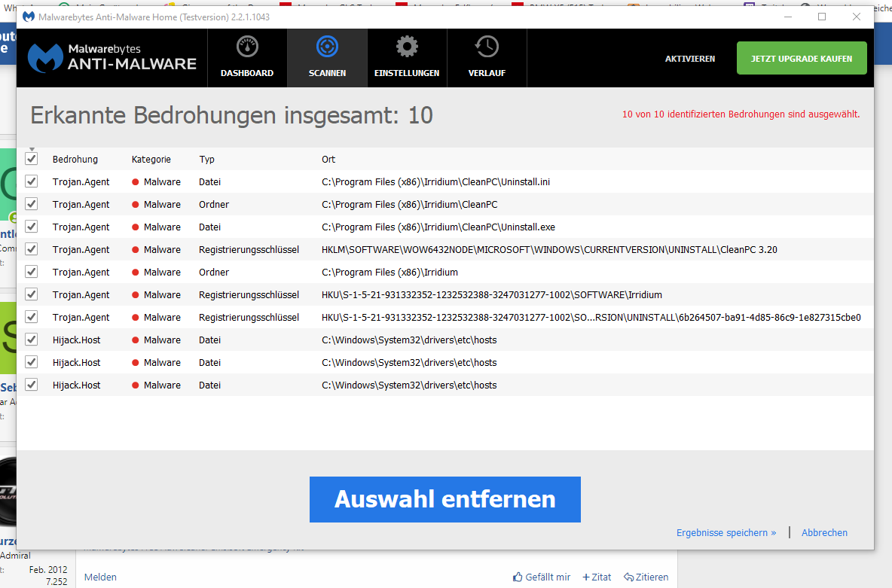Click the Zitat link in browser window
This screenshot has height=588, width=892.
[x=601, y=577]
